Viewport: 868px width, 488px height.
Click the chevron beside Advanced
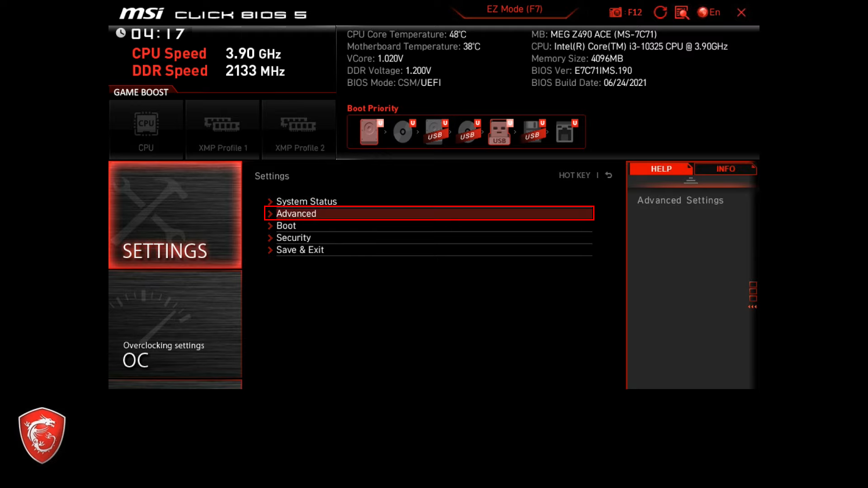(x=270, y=214)
